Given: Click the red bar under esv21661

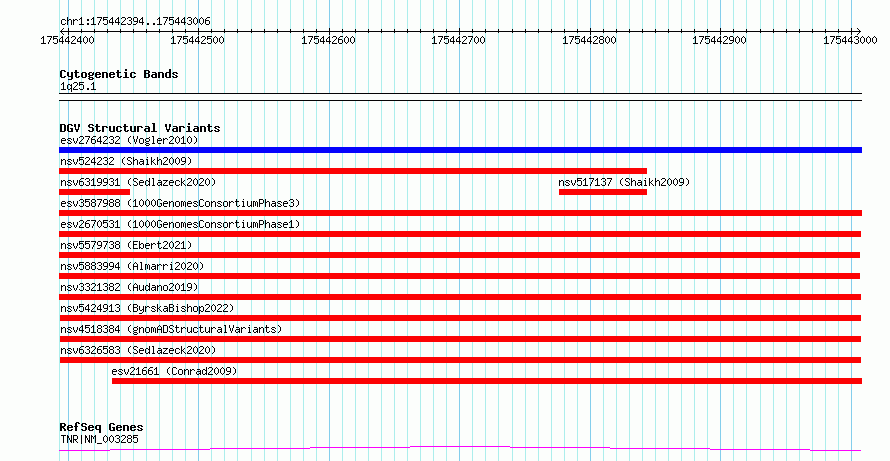Looking at the screenshot, I should [487, 381].
